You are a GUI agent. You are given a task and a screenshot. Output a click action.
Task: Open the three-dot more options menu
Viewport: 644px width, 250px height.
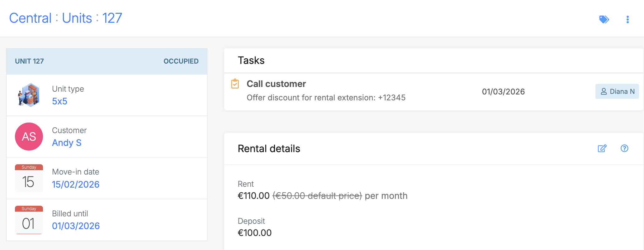[x=627, y=19]
